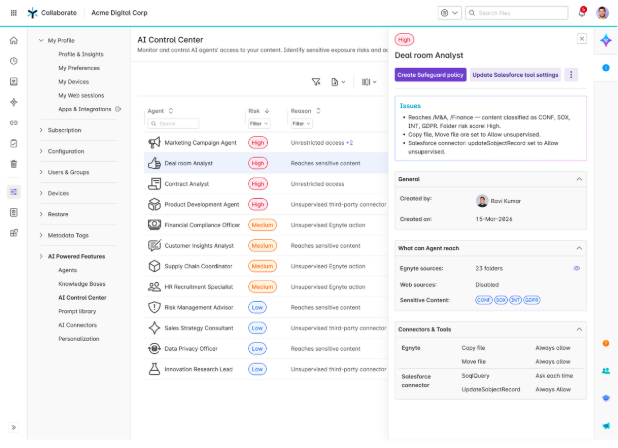Open the AI sparkle assistant icon

606,40
